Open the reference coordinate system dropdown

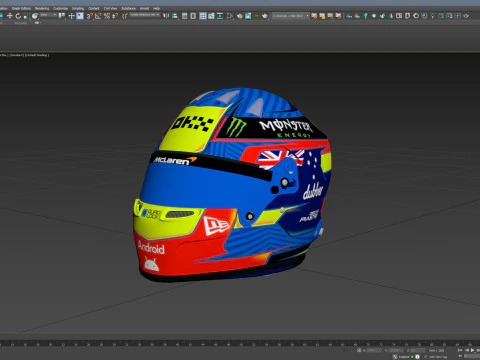click(x=48, y=15)
